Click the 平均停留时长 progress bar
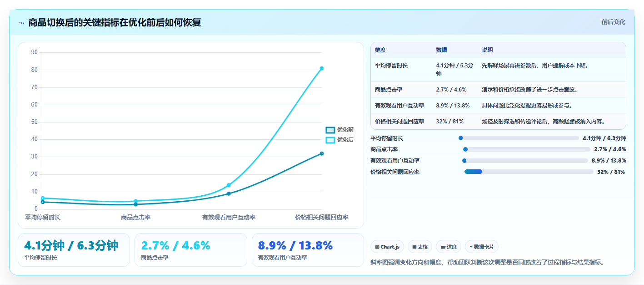Viewport: 644px width, 285px height. pyautogui.click(x=519, y=138)
